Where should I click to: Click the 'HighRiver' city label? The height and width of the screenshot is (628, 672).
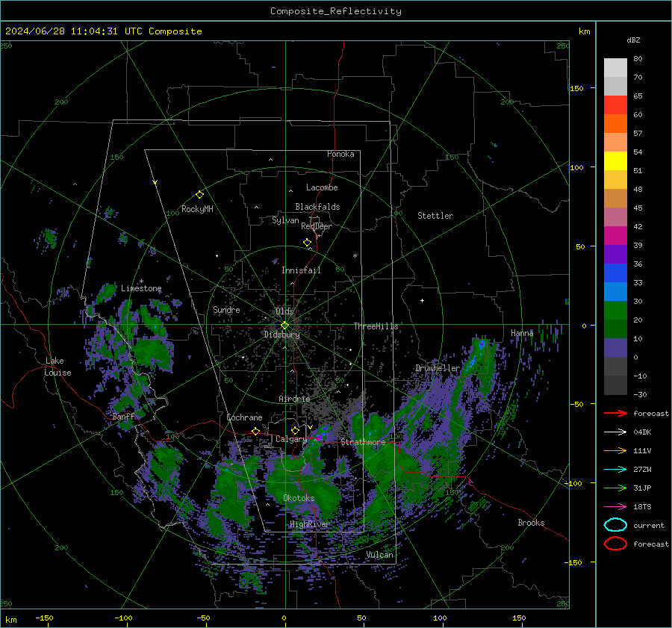coord(309,524)
